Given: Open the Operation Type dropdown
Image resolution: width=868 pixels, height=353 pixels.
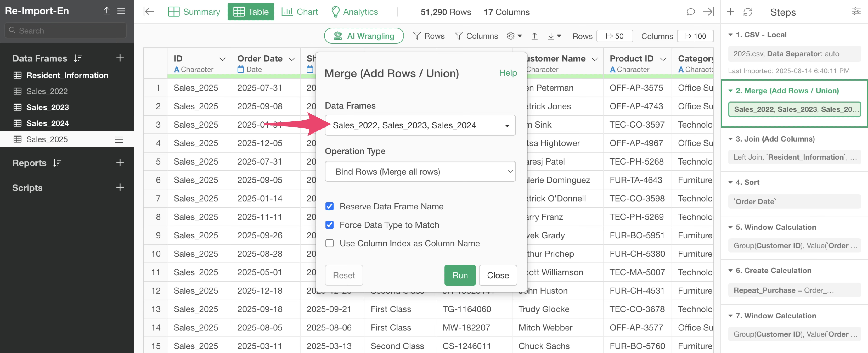Looking at the screenshot, I should pyautogui.click(x=420, y=172).
